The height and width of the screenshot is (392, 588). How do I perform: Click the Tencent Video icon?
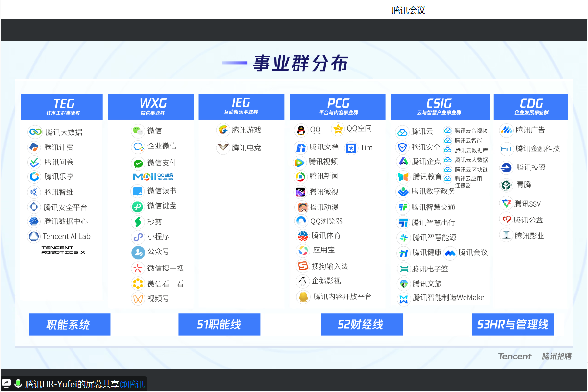pyautogui.click(x=299, y=162)
